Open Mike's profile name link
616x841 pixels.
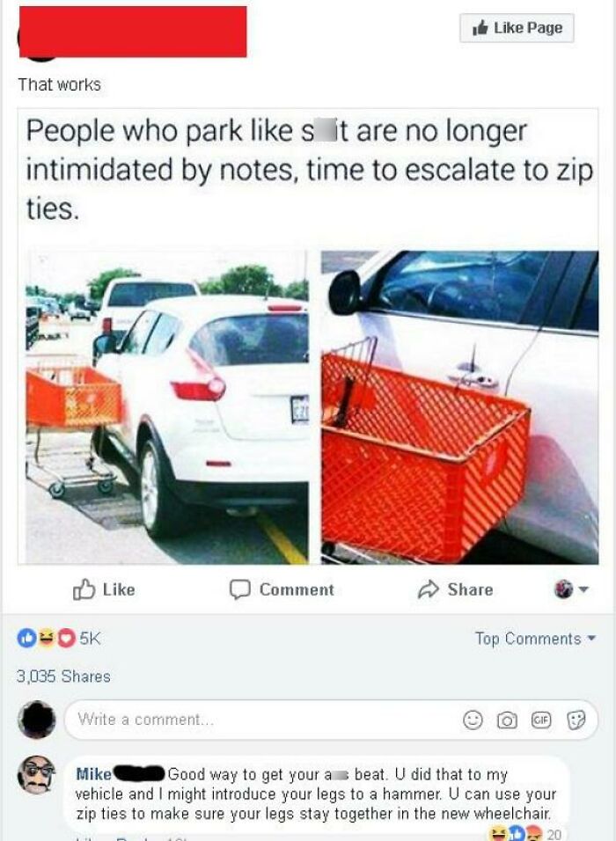[94, 774]
